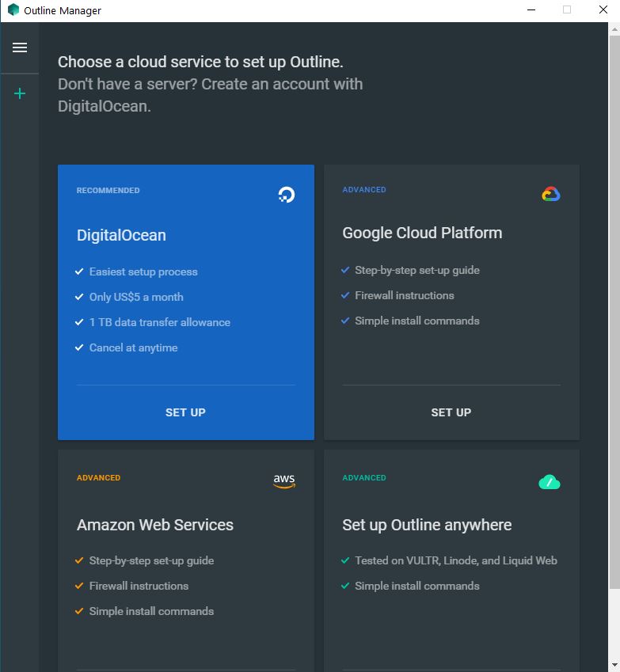This screenshot has height=672, width=620.
Task: Click 'Easiest setup process' text
Action: pos(143,271)
